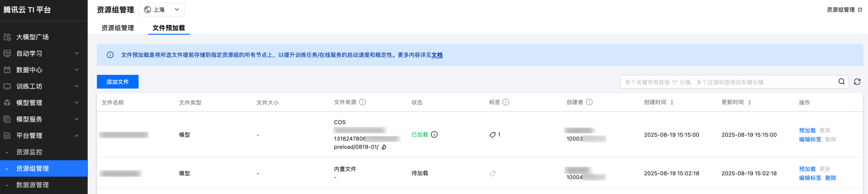The width and height of the screenshot is (868, 194).
Task: Click the 添加文件 button
Action: [118, 82]
